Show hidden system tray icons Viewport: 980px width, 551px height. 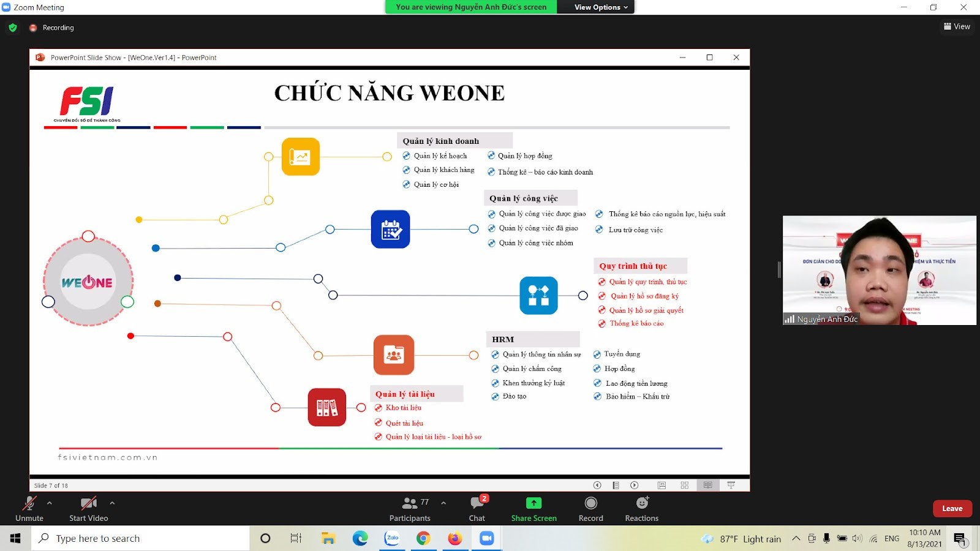(796, 538)
